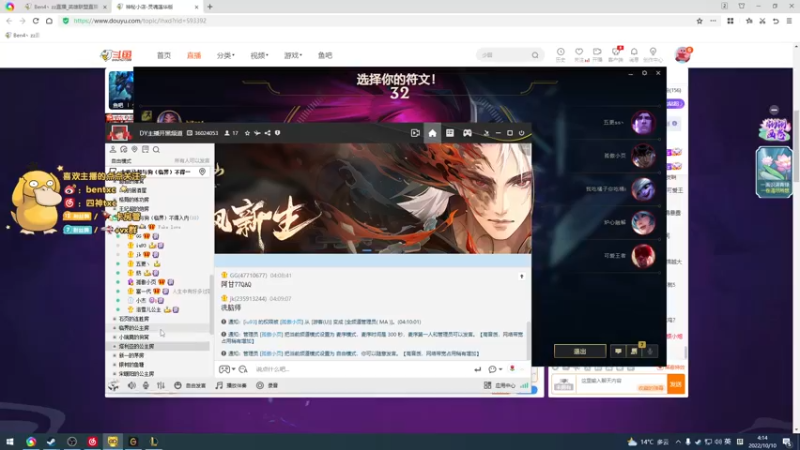The height and width of the screenshot is (450, 800).
Task: Favorite the channel with the star icon
Action: [247, 133]
